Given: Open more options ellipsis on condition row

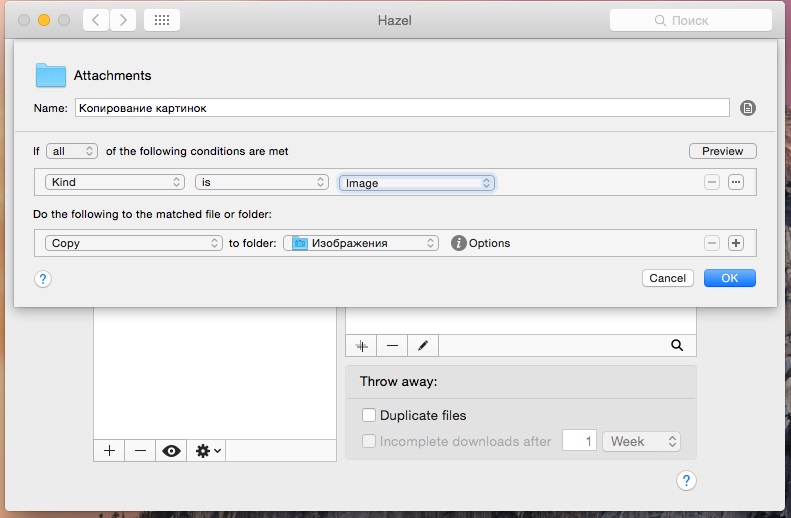Looking at the screenshot, I should [x=736, y=182].
